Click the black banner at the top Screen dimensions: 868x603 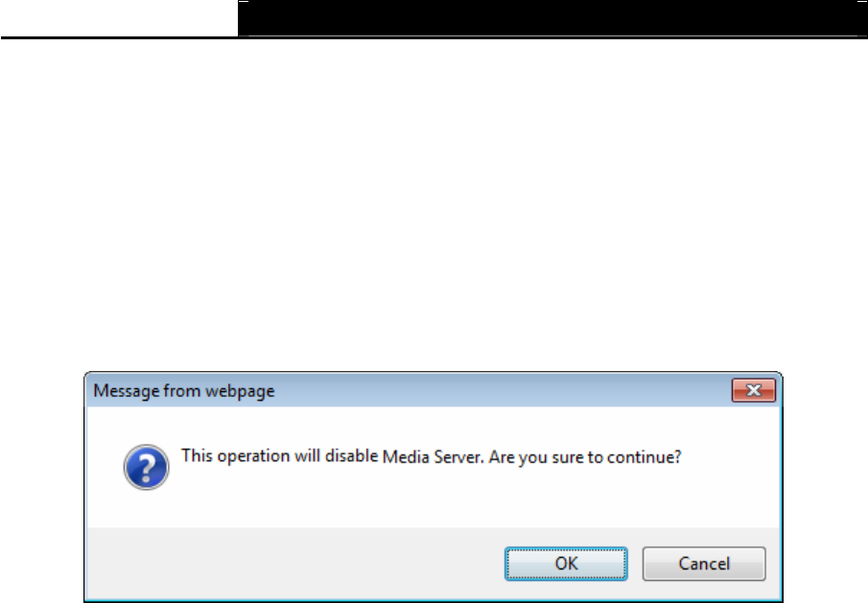[552, 18]
